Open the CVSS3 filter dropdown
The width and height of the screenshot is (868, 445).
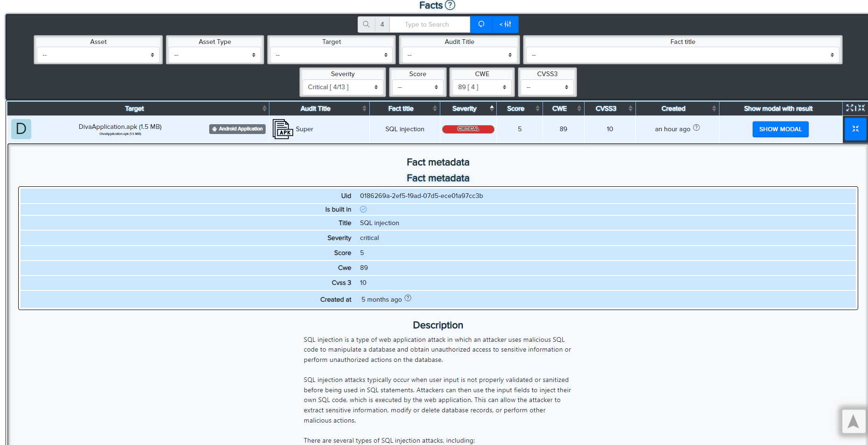pyautogui.click(x=547, y=87)
